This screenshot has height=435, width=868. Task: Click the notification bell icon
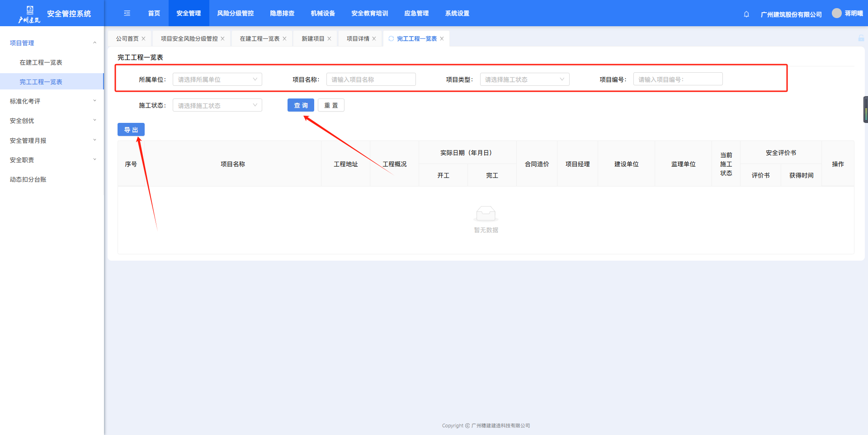coord(746,14)
